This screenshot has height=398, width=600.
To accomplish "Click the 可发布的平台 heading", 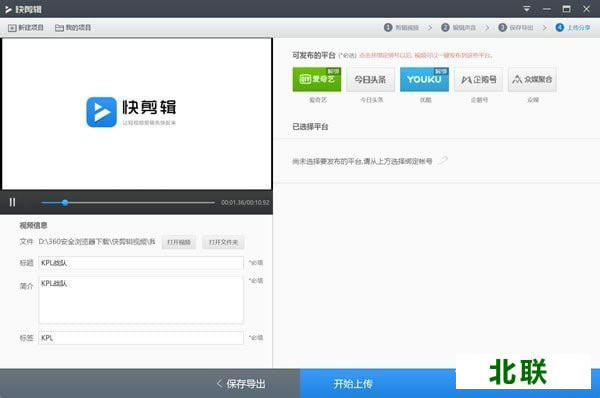I will (314, 55).
